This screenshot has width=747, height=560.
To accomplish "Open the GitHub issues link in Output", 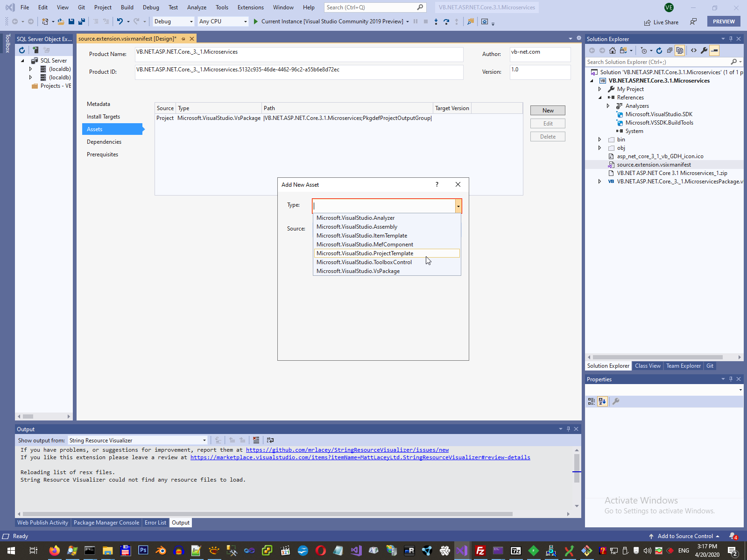I will click(x=347, y=450).
